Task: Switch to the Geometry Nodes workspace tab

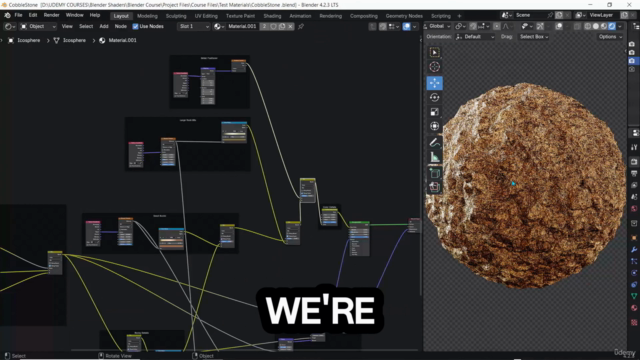Action: (404, 16)
